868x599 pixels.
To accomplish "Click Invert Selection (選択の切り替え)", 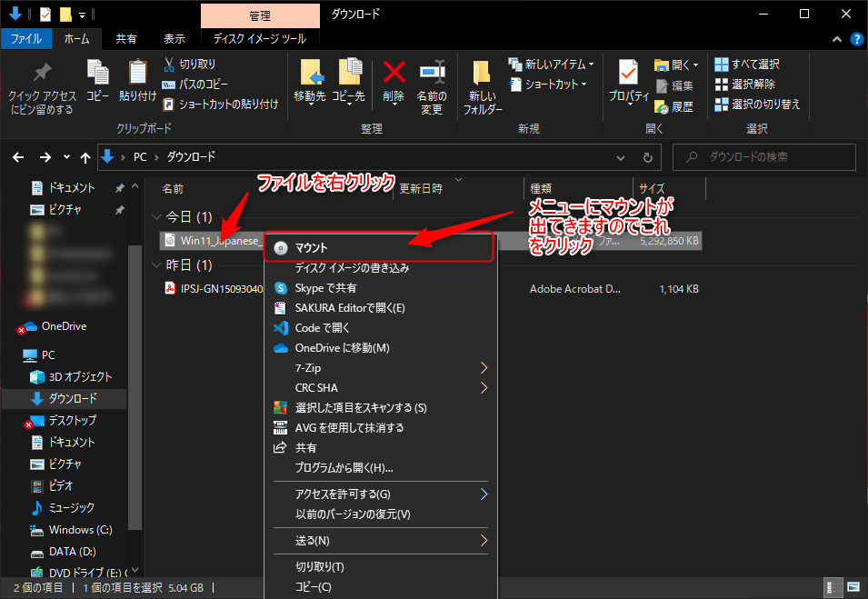I will coord(757,105).
